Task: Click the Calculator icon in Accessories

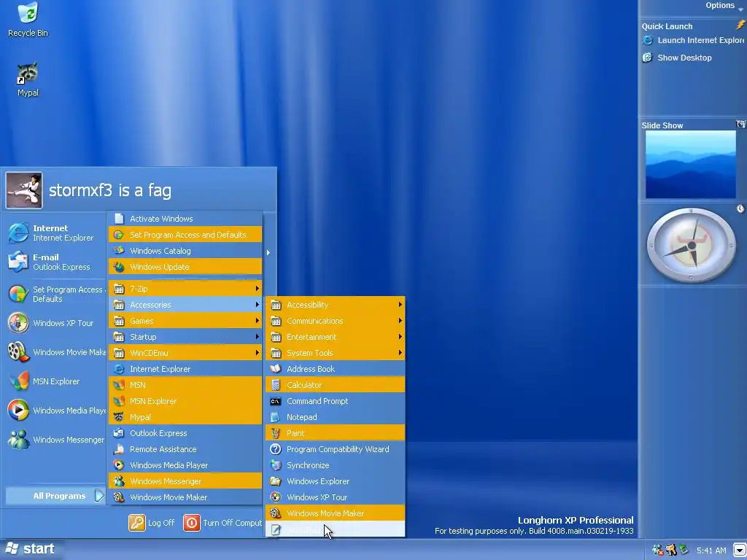Action: (x=275, y=385)
